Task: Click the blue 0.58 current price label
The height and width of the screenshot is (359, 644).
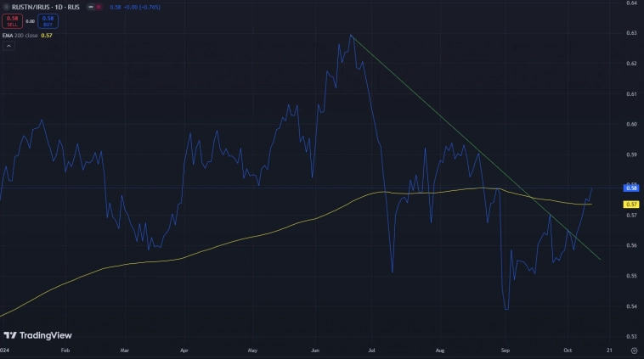Action: pos(631,188)
